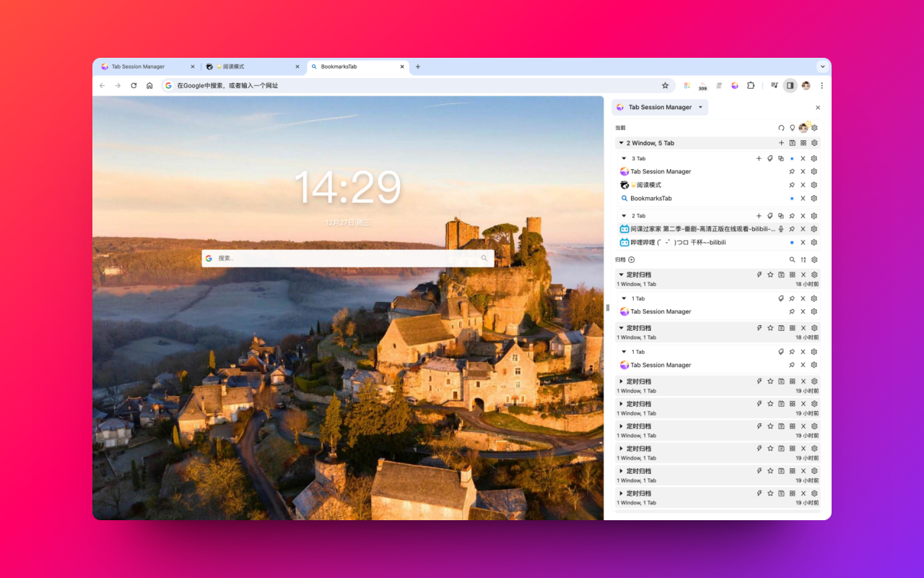
Task: Collapse the 2 Window, 5 Tab session
Action: pyautogui.click(x=622, y=142)
